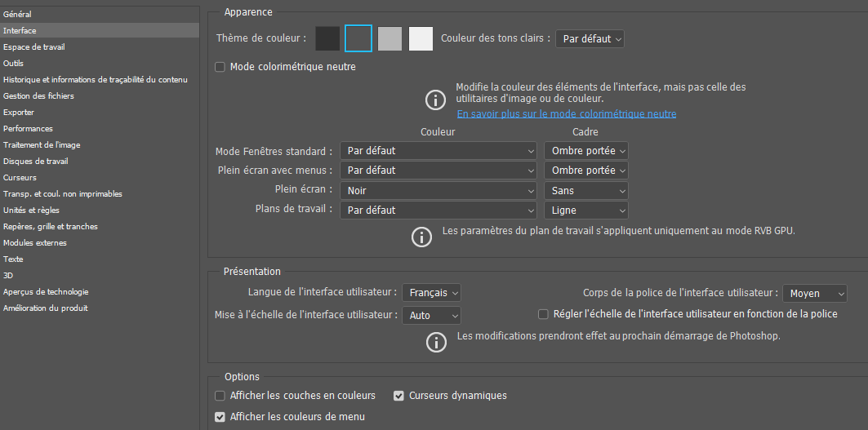Select the lightest white color theme swatch
Image resolution: width=868 pixels, height=430 pixels.
(421, 38)
